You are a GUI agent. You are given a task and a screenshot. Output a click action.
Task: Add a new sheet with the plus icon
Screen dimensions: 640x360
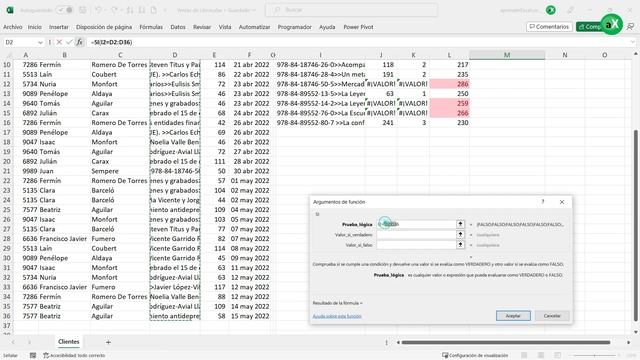click(x=108, y=342)
